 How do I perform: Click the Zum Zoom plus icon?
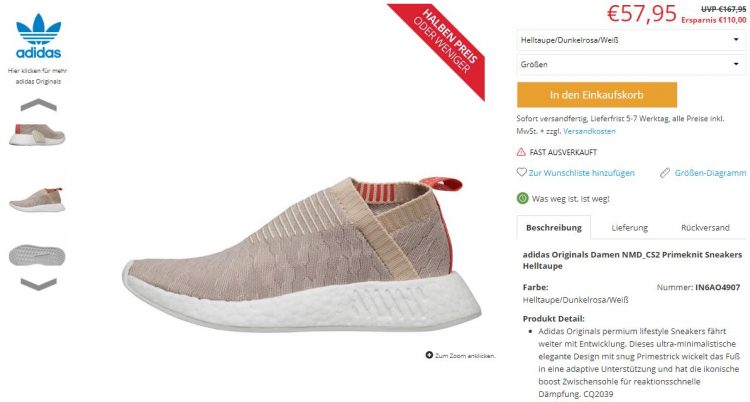429,355
